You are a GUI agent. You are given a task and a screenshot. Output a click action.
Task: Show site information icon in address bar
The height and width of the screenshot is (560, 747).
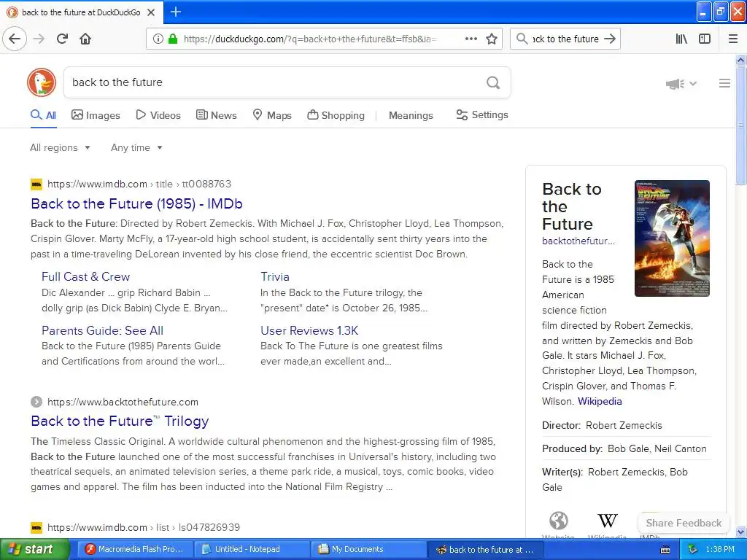pos(158,39)
